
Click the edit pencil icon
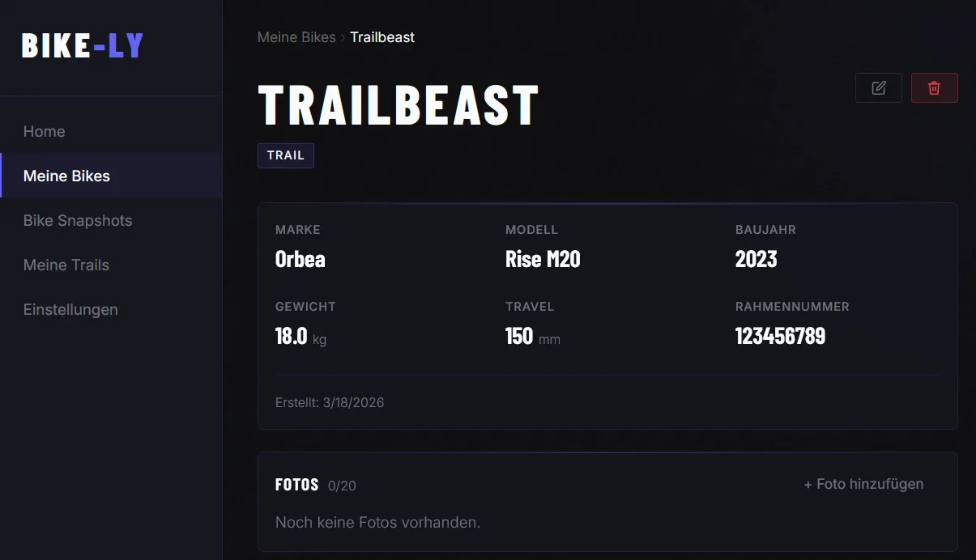(878, 88)
